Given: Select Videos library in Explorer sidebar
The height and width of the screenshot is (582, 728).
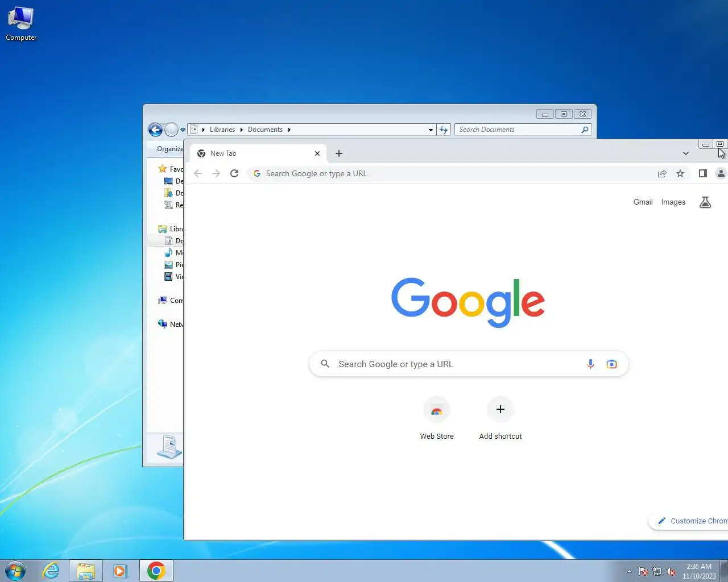Looking at the screenshot, I should click(x=173, y=277).
